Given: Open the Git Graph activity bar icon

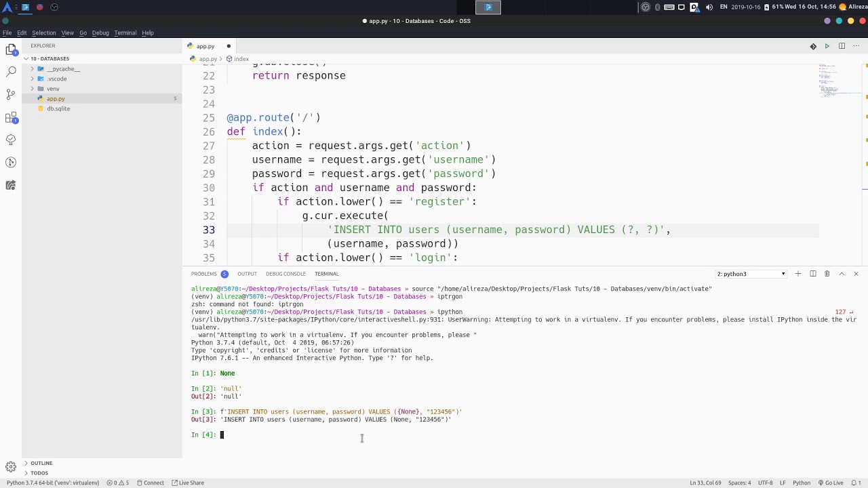Looking at the screenshot, I should pos(11,162).
